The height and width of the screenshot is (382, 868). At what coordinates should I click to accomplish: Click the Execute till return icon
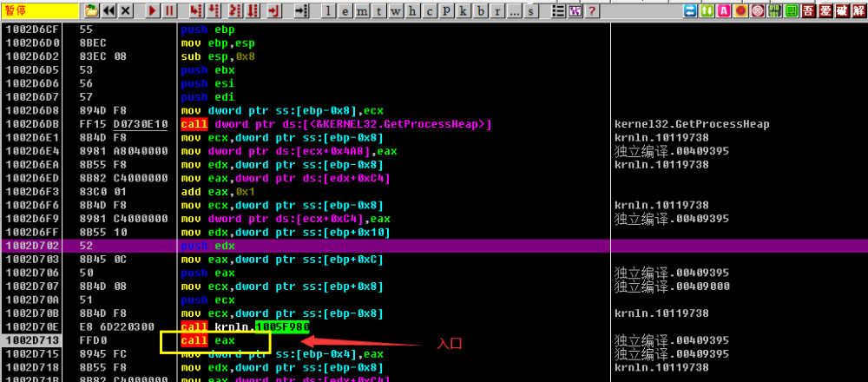(x=273, y=10)
